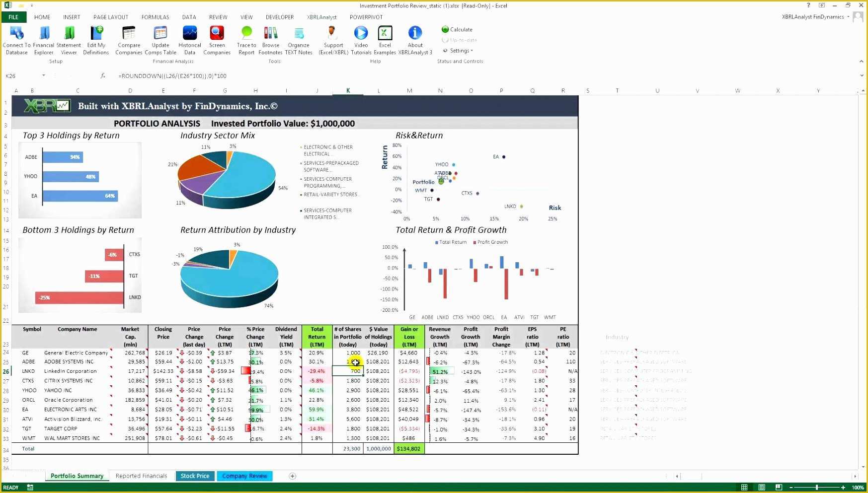
Task: Switch to Stock Price sheet
Action: [x=195, y=476]
